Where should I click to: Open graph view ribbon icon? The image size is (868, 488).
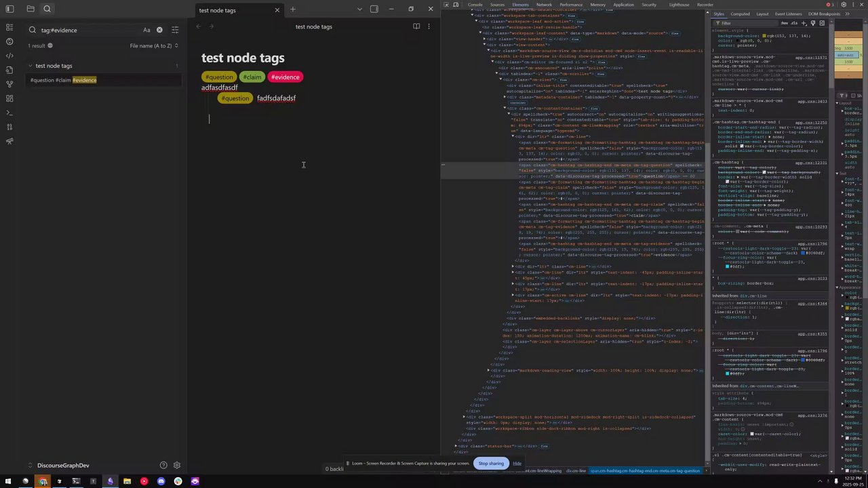(x=9, y=84)
